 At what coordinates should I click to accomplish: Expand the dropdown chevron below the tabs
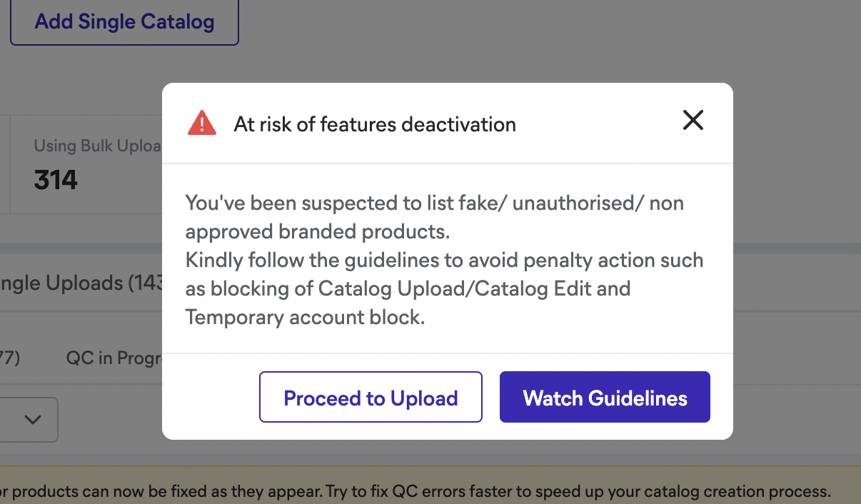click(33, 419)
